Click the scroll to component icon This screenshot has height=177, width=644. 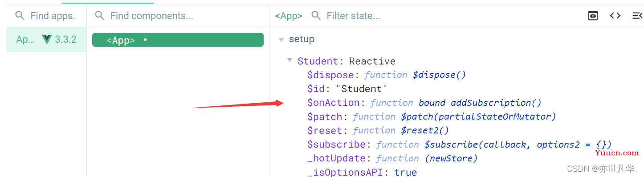pyautogui.click(x=593, y=16)
